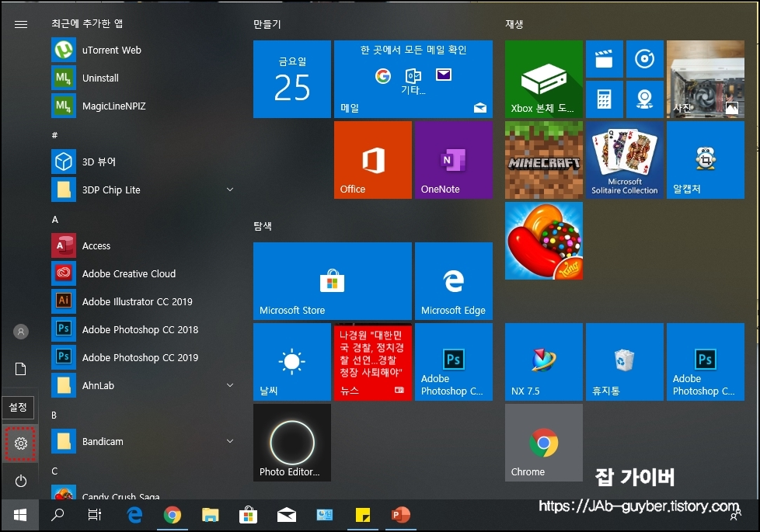Viewport: 760px width, 532px height.
Task: Launch the Minecraft tile
Action: (x=544, y=160)
